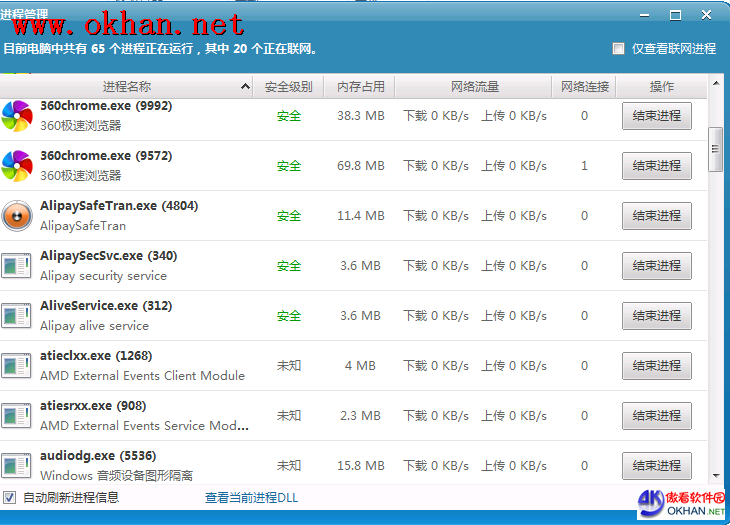Click 360chrome.exe (9992) browser icon
730x525 pixels.
tap(17, 116)
